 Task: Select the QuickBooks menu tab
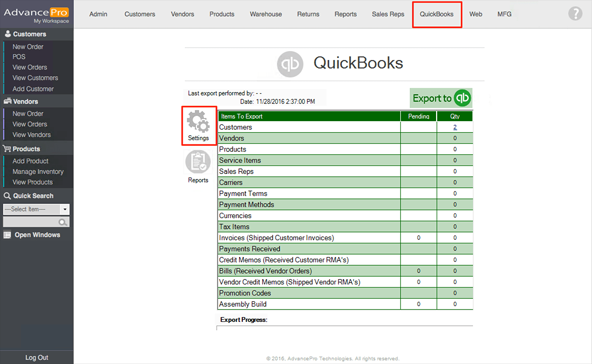(437, 14)
